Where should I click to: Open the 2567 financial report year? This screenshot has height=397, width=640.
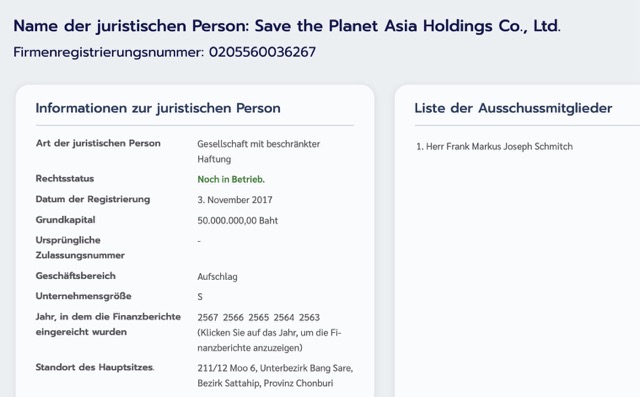(x=208, y=317)
